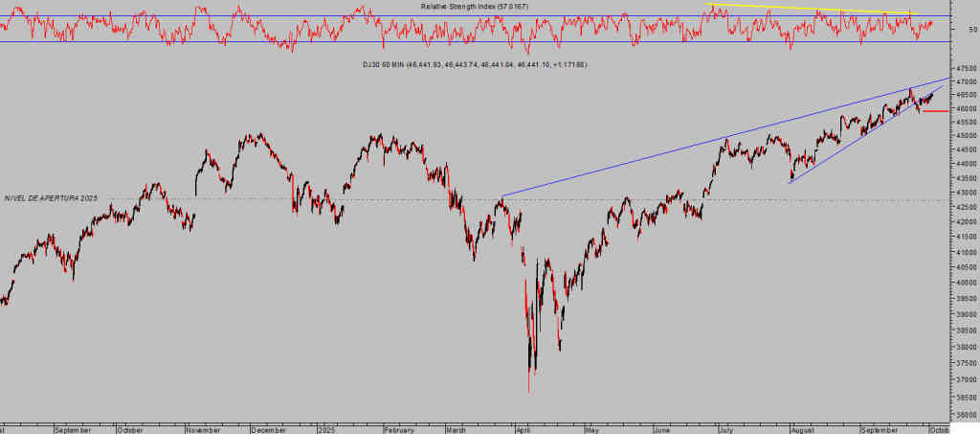Click the 36500 price axis label
Screen dimensions: 980x434
[x=964, y=397]
